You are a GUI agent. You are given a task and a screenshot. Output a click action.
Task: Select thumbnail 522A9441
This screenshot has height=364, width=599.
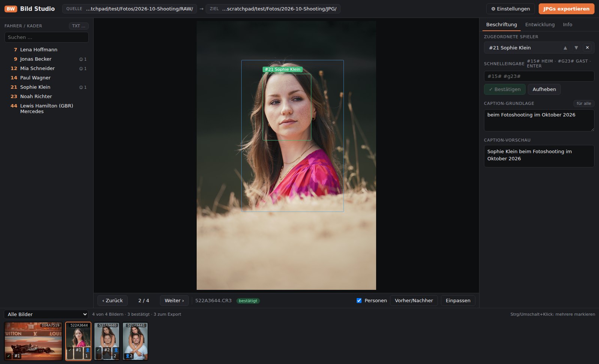click(135, 341)
